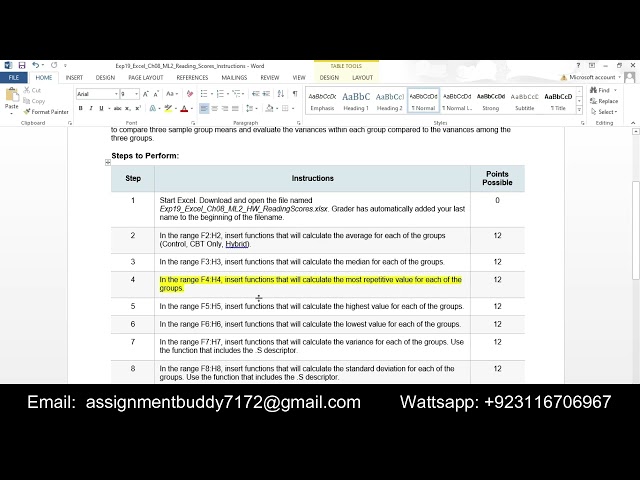Open Text Effects and Typography
This screenshot has width=640, height=480.
(x=153, y=108)
